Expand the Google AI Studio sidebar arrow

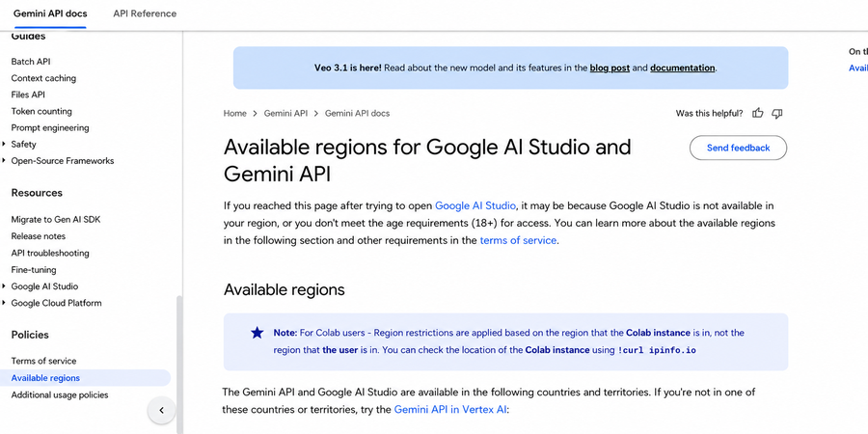(x=5, y=286)
